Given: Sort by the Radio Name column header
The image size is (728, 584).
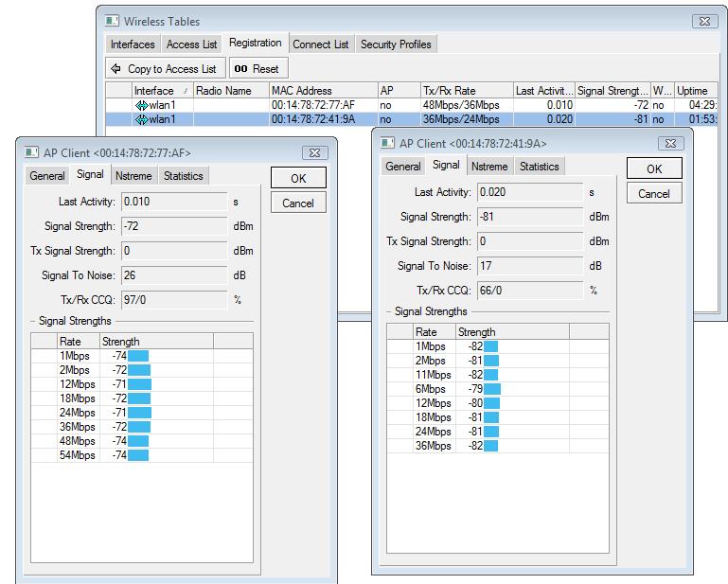Looking at the screenshot, I should pyautogui.click(x=231, y=91).
